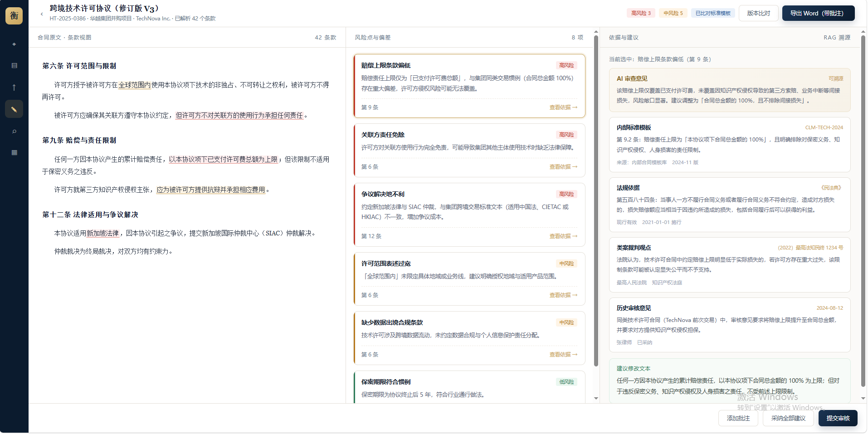Click the highlighted phrase 全球范围内 in clause six
Screen dimensions: 868x434
(x=135, y=85)
